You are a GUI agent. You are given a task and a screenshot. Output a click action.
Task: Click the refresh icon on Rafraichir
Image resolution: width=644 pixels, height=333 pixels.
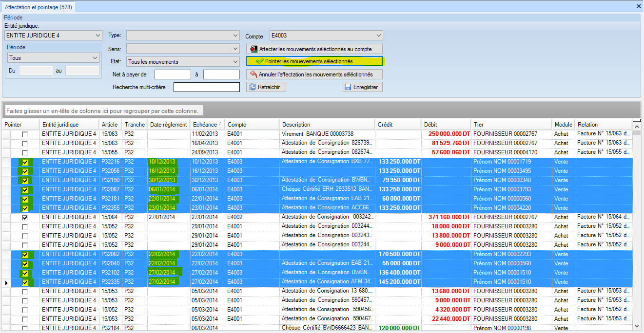click(253, 87)
